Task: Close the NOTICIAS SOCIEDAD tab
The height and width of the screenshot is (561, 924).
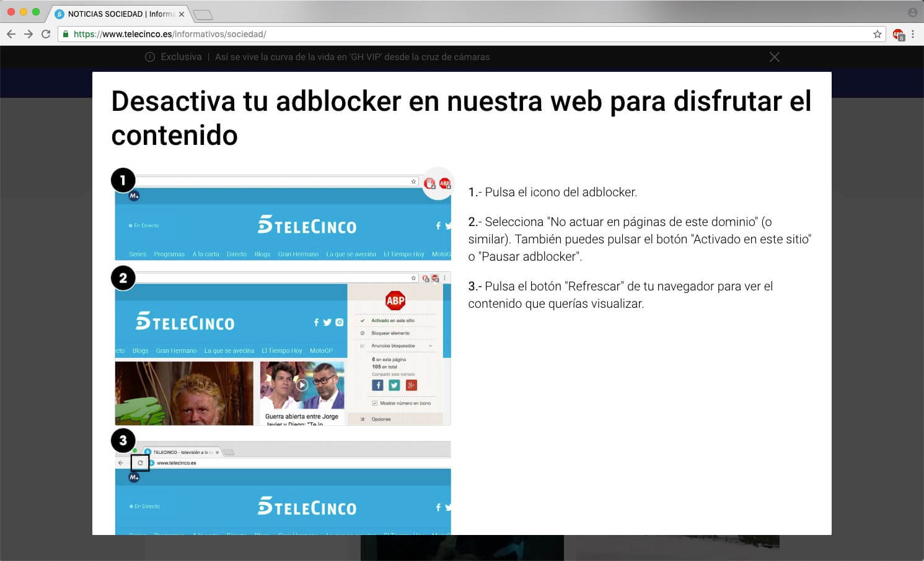Action: coord(182,14)
